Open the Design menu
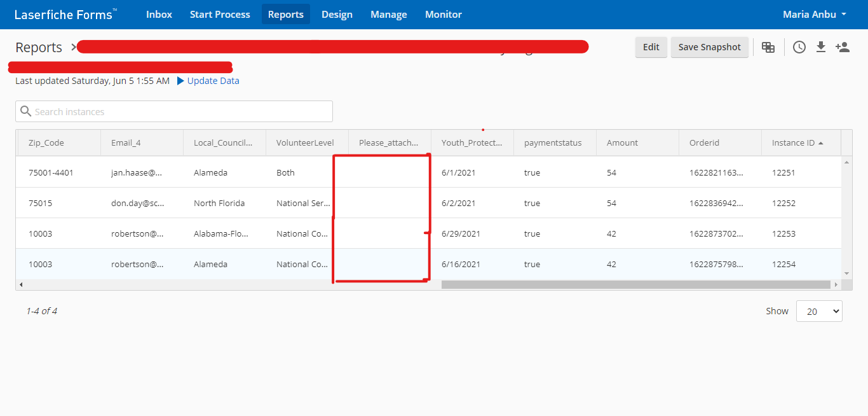868x416 pixels. 337,14
